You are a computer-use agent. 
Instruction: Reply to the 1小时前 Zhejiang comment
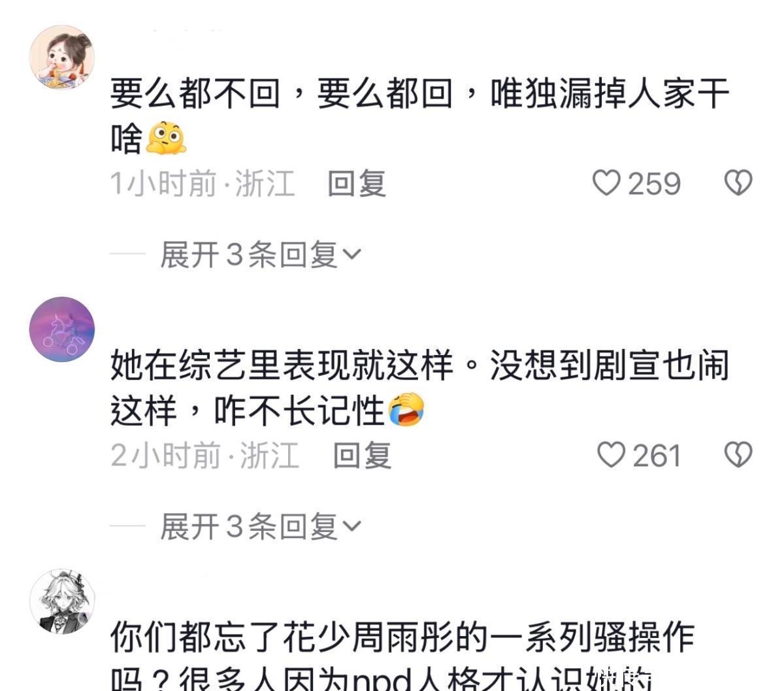pyautogui.click(x=356, y=184)
